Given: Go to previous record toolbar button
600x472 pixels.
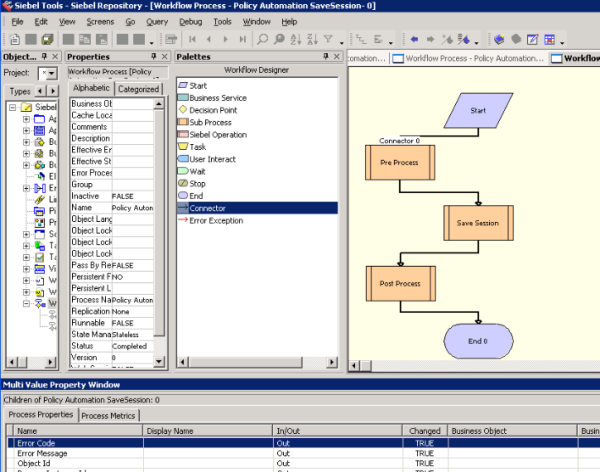Looking at the screenshot, I should click(209, 39).
